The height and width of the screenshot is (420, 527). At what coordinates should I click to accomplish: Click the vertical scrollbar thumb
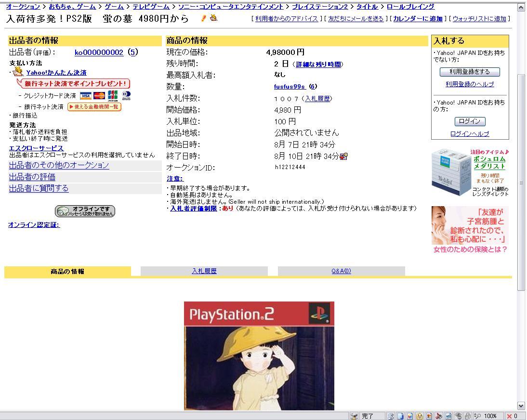521,183
